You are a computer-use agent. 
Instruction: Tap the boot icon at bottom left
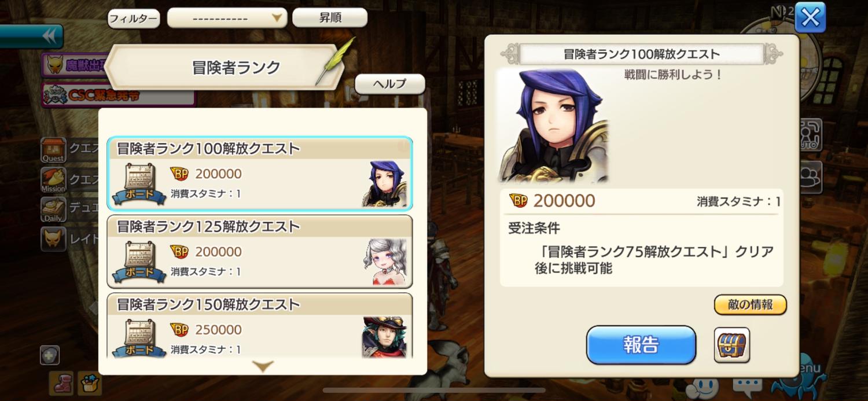pos(61,383)
